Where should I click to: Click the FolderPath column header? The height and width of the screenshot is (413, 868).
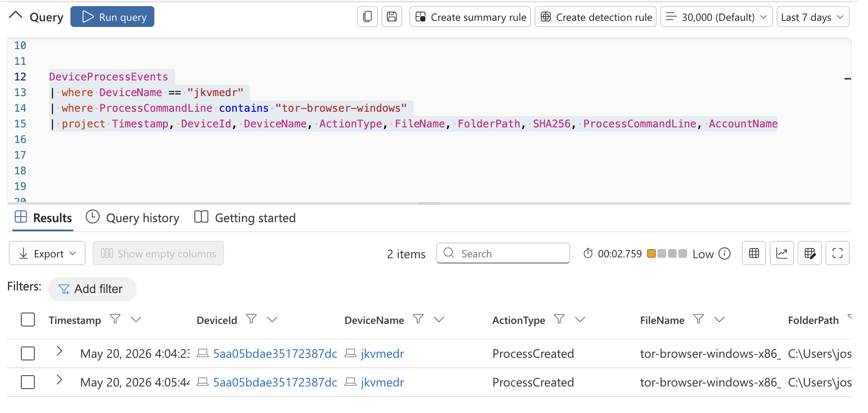click(x=813, y=320)
